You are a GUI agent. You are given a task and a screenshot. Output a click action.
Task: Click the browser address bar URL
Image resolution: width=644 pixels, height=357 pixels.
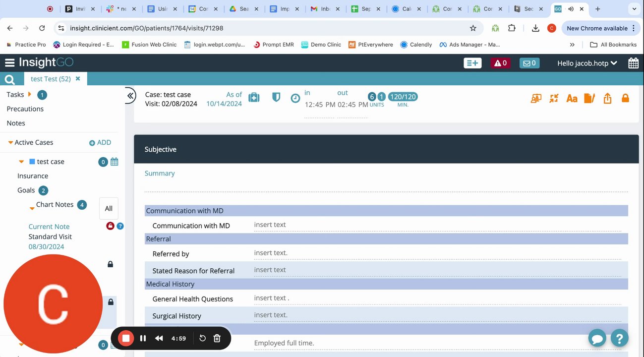pos(147,28)
